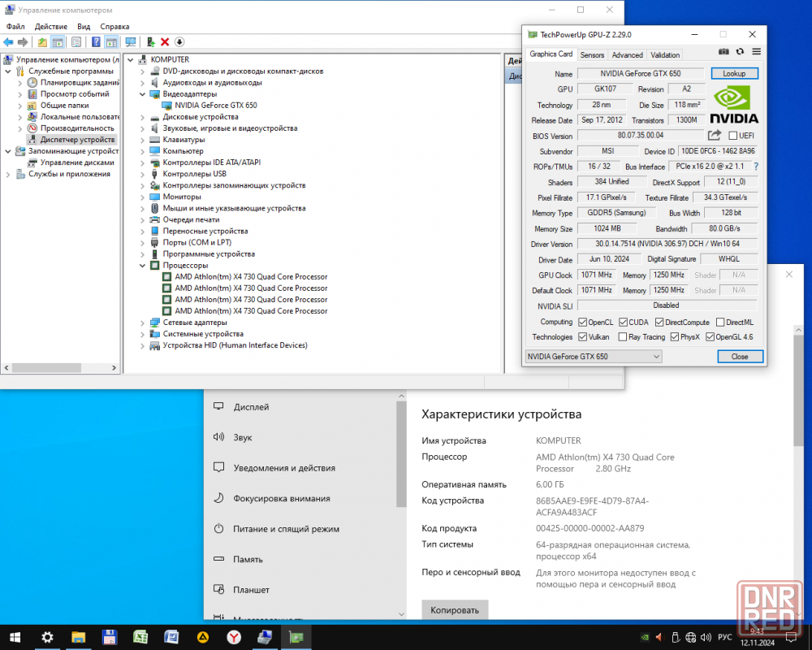Toggle Vulkan checkbox in GPU-Z

(x=582, y=337)
